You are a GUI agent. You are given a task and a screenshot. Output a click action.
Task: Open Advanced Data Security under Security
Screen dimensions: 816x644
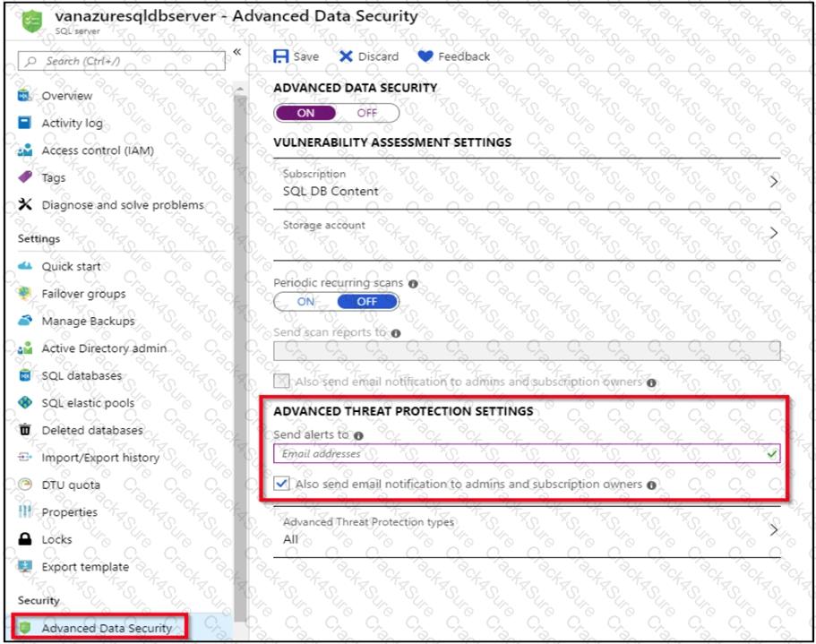tap(101, 628)
